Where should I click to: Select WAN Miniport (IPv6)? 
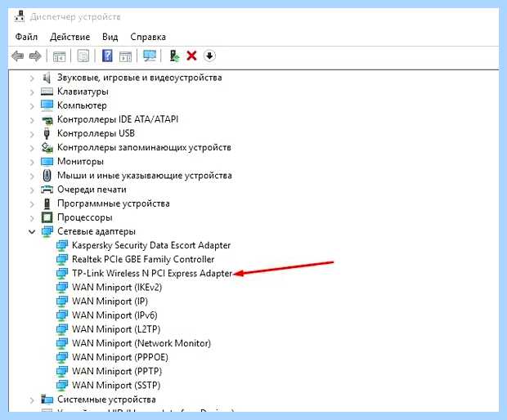tap(114, 315)
